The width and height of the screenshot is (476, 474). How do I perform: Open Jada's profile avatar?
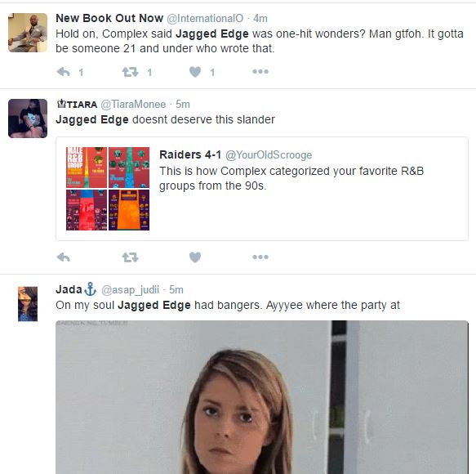tap(28, 304)
